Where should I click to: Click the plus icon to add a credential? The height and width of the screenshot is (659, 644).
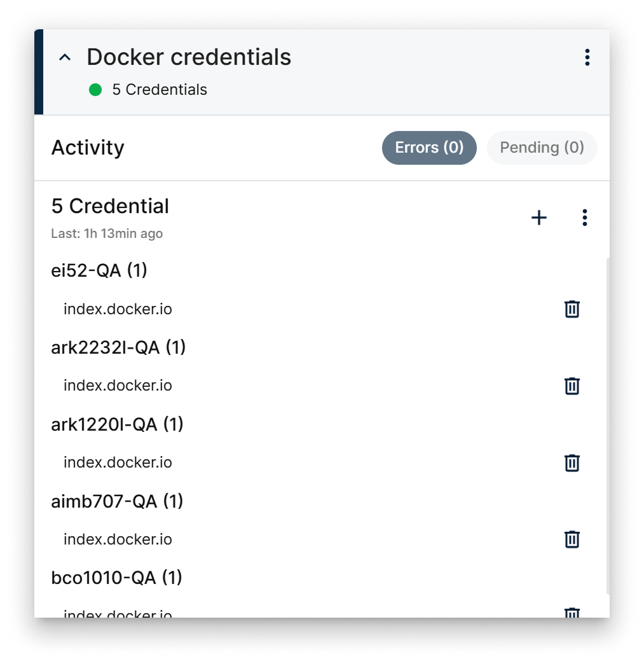click(538, 218)
